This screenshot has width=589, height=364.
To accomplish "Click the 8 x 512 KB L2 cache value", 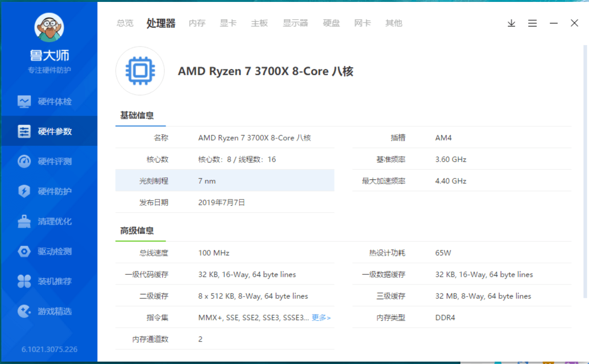I will click(x=253, y=296).
